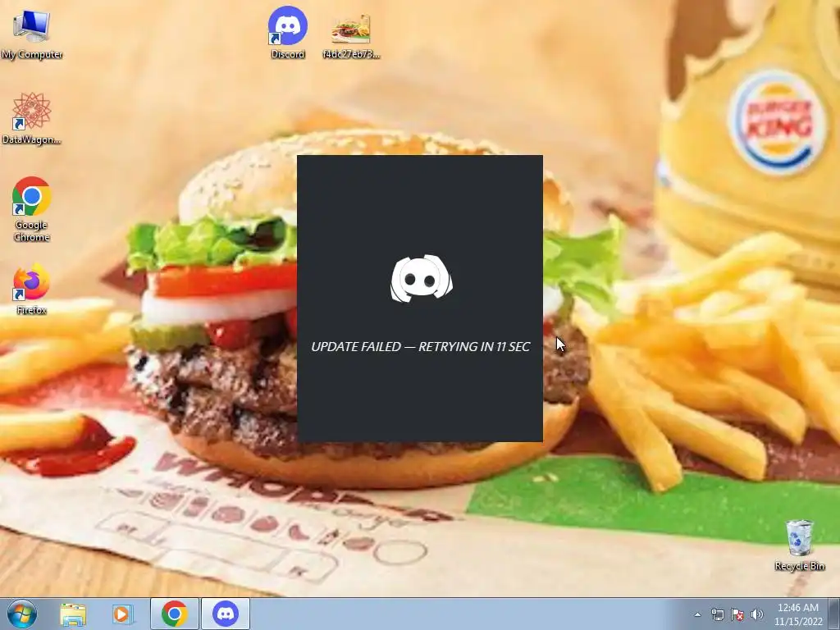Open Windows Explorer from the taskbar
The image size is (840, 630).
click(x=73, y=614)
